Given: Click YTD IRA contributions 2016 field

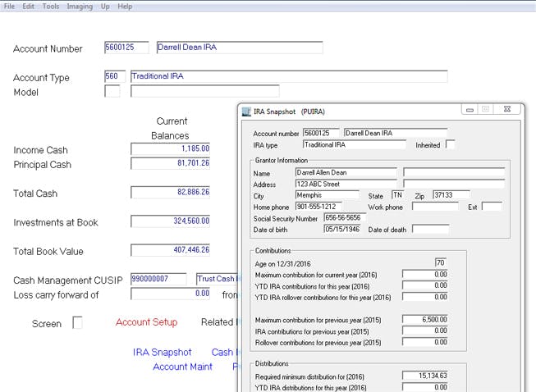Looking at the screenshot, I should click(x=424, y=286).
